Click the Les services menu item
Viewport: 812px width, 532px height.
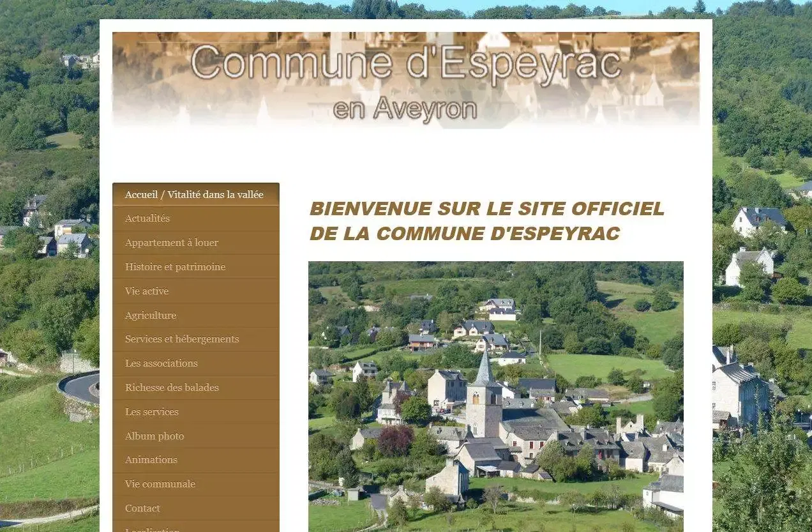tap(152, 412)
